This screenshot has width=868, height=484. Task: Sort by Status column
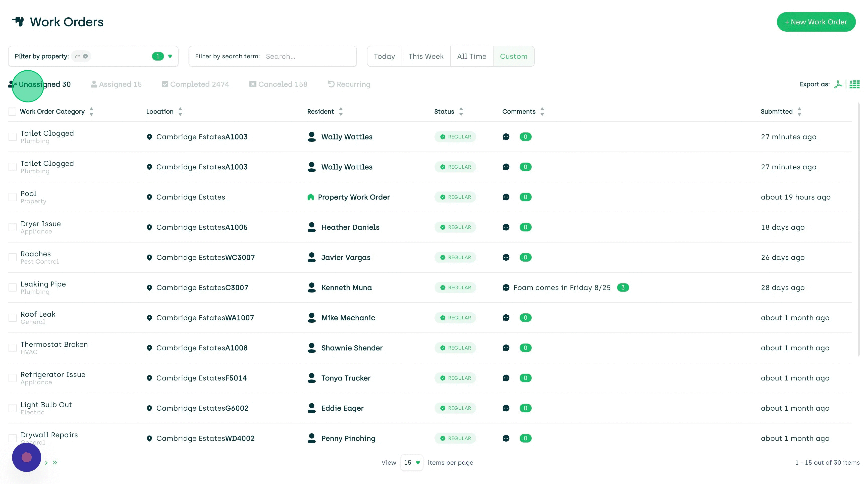pyautogui.click(x=461, y=112)
